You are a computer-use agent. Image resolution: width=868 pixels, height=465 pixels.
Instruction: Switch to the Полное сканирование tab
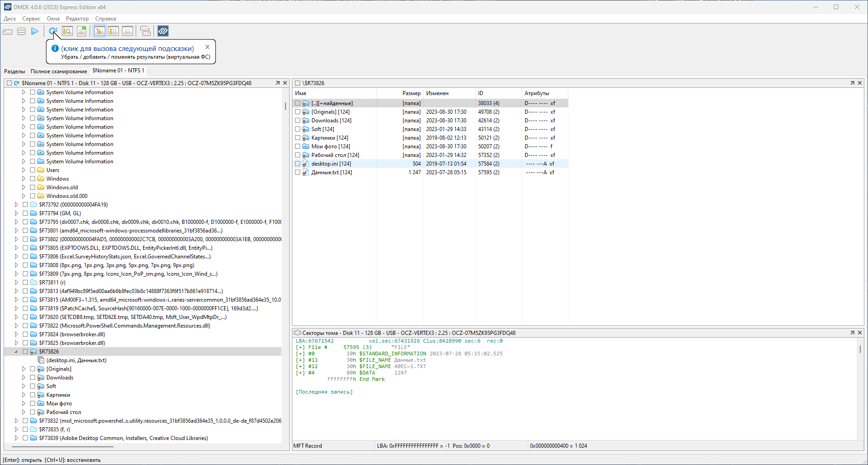pos(59,71)
